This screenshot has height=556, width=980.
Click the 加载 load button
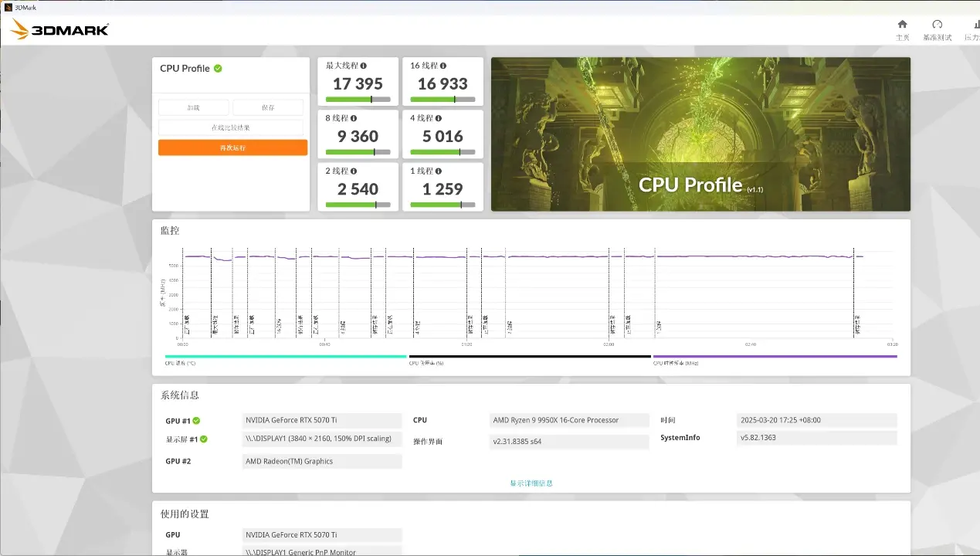click(194, 107)
